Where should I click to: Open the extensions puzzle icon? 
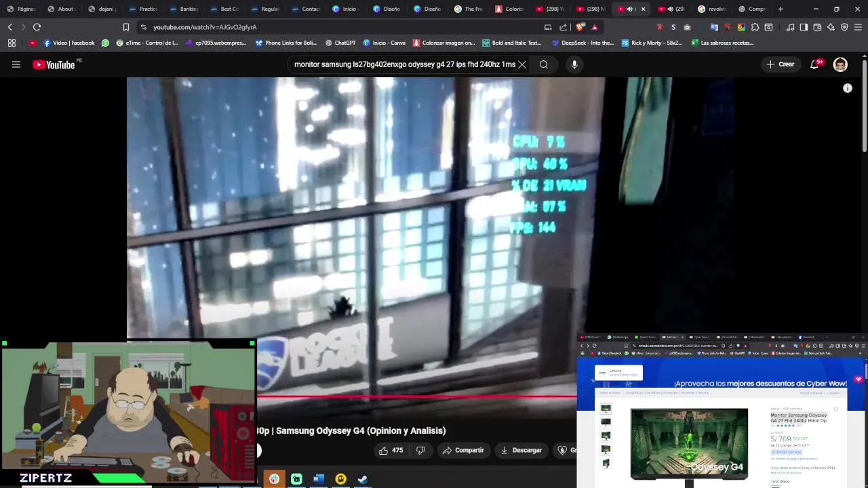755,27
